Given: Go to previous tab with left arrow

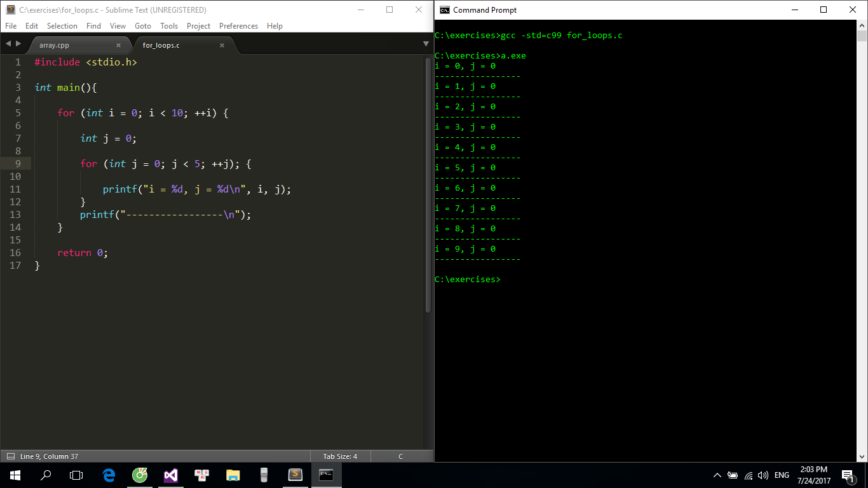Looking at the screenshot, I should click(8, 44).
